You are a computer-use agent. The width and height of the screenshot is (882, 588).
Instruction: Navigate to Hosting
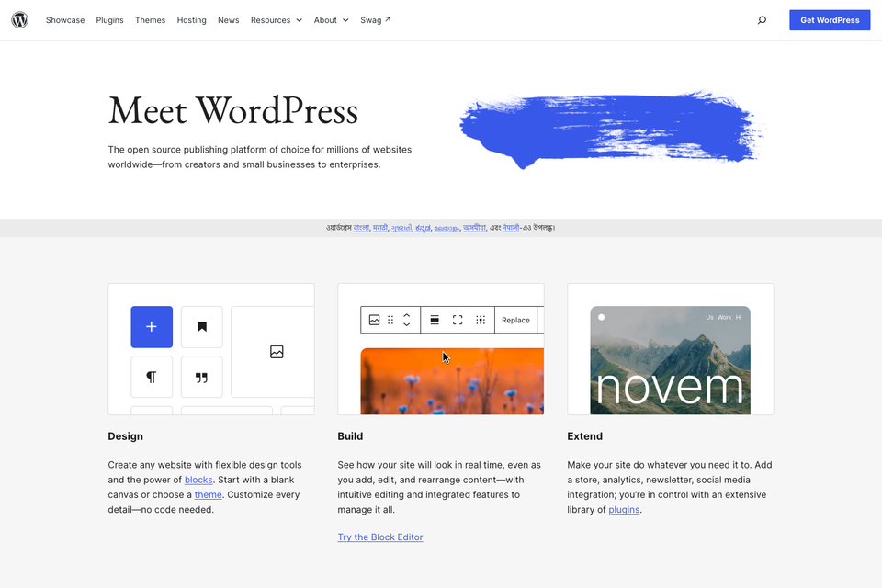tap(192, 20)
